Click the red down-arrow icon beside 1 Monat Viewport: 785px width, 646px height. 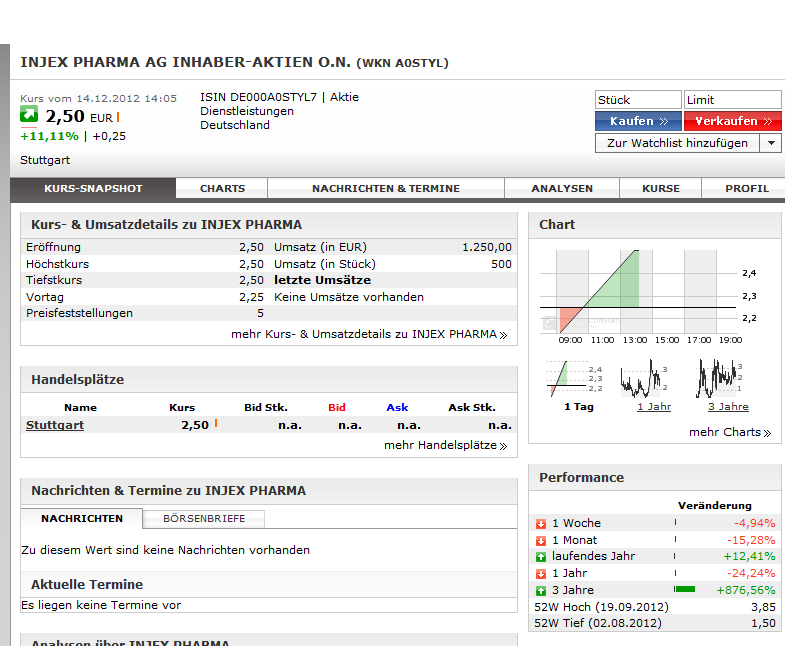point(541,541)
